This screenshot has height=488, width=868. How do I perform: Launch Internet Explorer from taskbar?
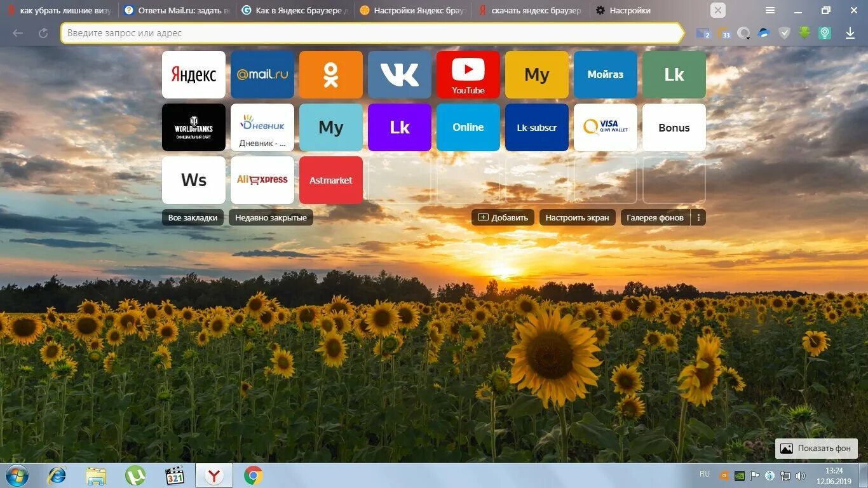point(57,475)
